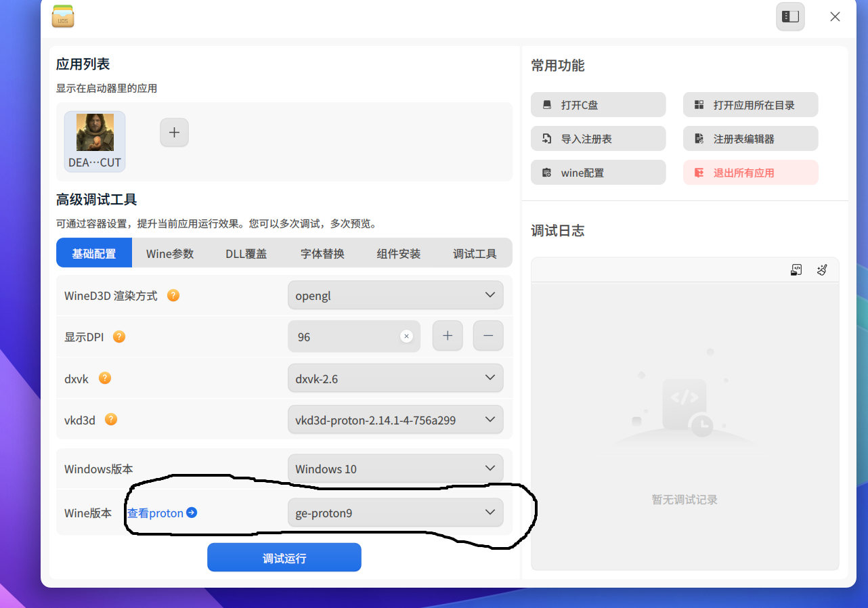
Task: Click the 注册表编辑器 button
Action: tap(751, 139)
